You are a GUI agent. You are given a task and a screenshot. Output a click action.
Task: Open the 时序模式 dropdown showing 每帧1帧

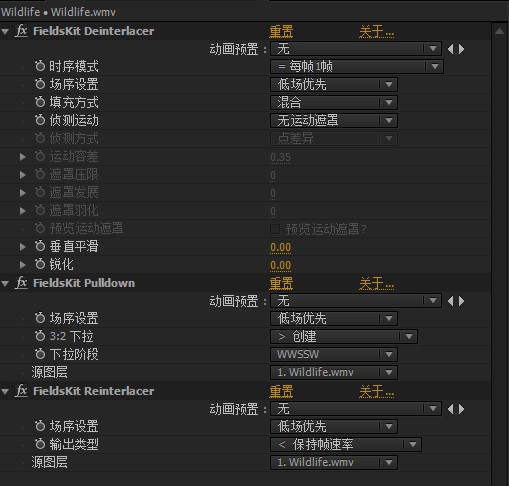click(357, 67)
